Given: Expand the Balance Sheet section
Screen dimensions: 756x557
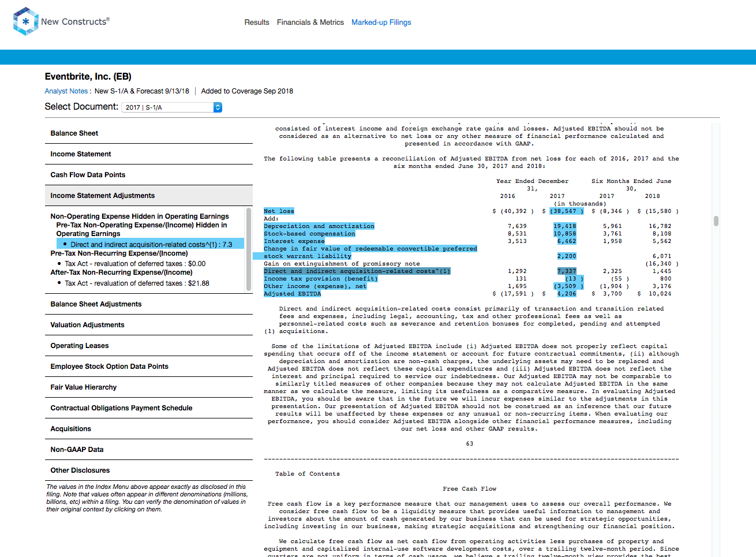Looking at the screenshot, I should pyautogui.click(x=149, y=133).
